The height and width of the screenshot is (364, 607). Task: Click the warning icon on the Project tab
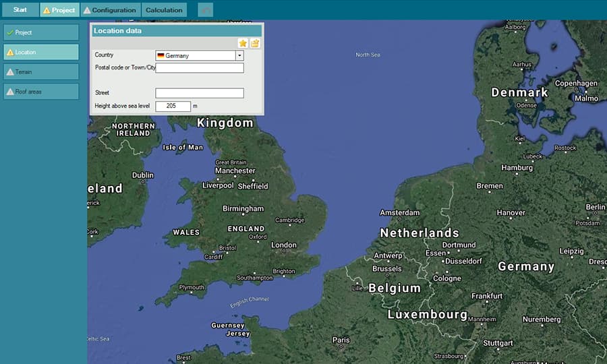pyautogui.click(x=47, y=11)
